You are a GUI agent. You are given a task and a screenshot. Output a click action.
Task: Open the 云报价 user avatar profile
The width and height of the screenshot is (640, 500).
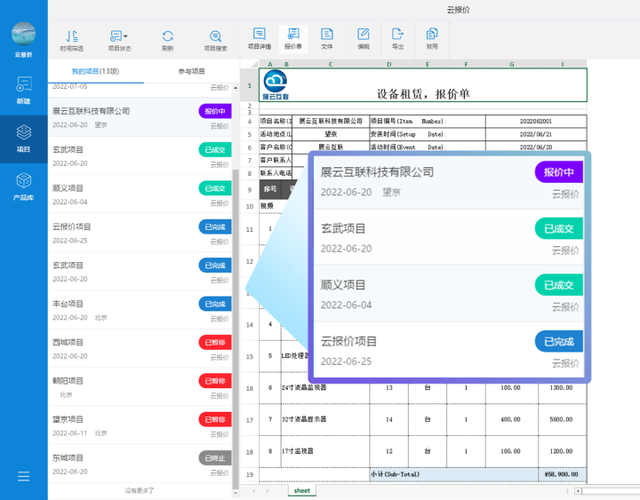(x=23, y=34)
